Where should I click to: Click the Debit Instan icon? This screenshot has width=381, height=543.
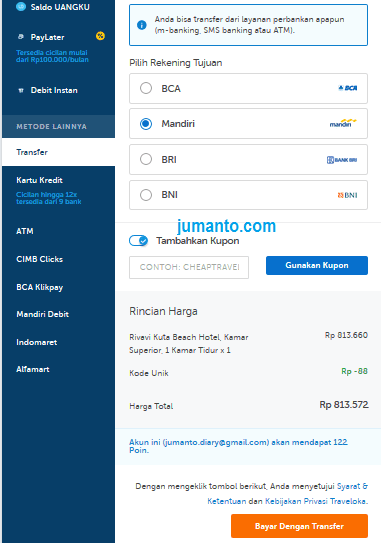point(21,90)
